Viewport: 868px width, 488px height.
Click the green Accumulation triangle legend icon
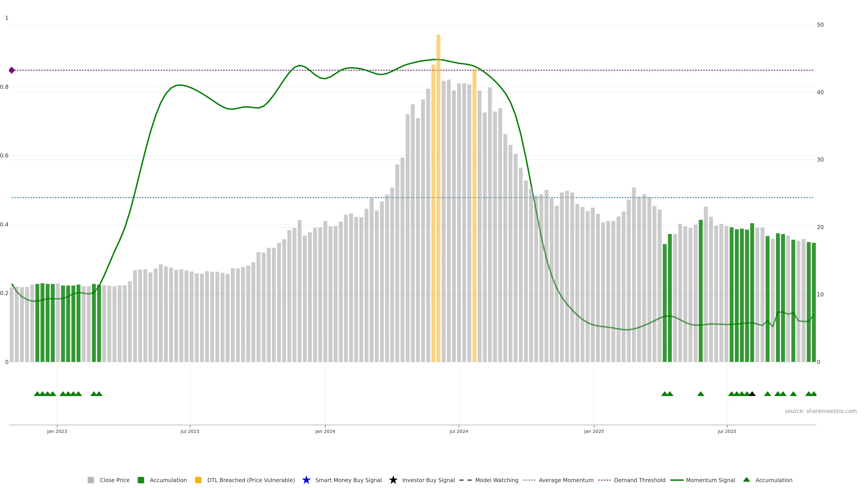coord(746,480)
